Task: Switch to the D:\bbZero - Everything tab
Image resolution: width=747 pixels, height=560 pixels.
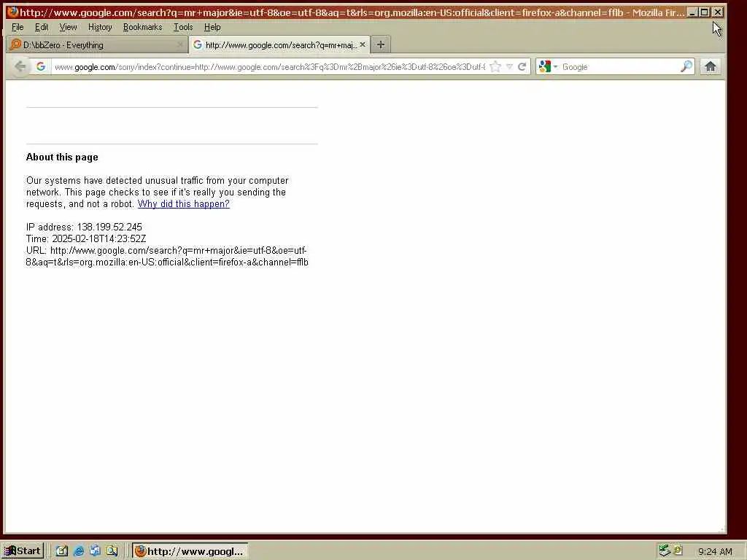Action: point(97,44)
